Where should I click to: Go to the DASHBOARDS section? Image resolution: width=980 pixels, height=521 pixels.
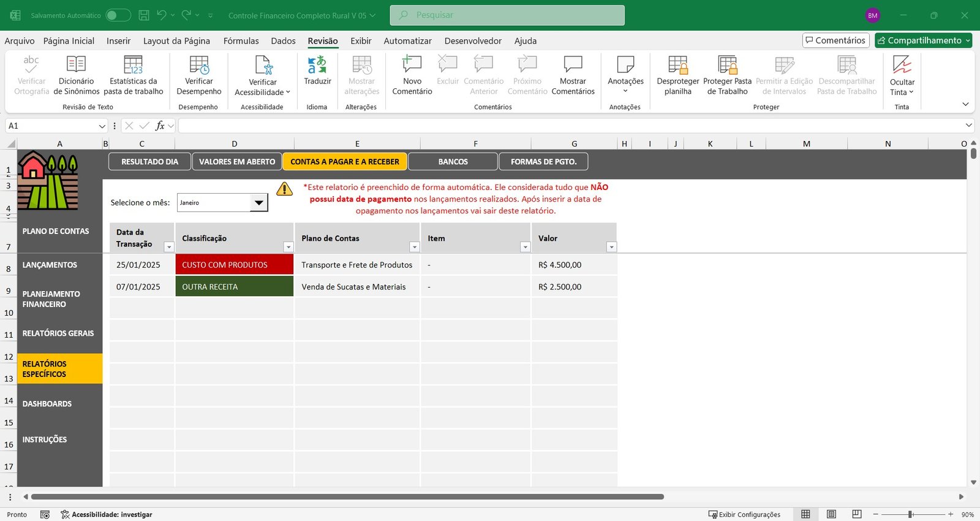click(47, 404)
